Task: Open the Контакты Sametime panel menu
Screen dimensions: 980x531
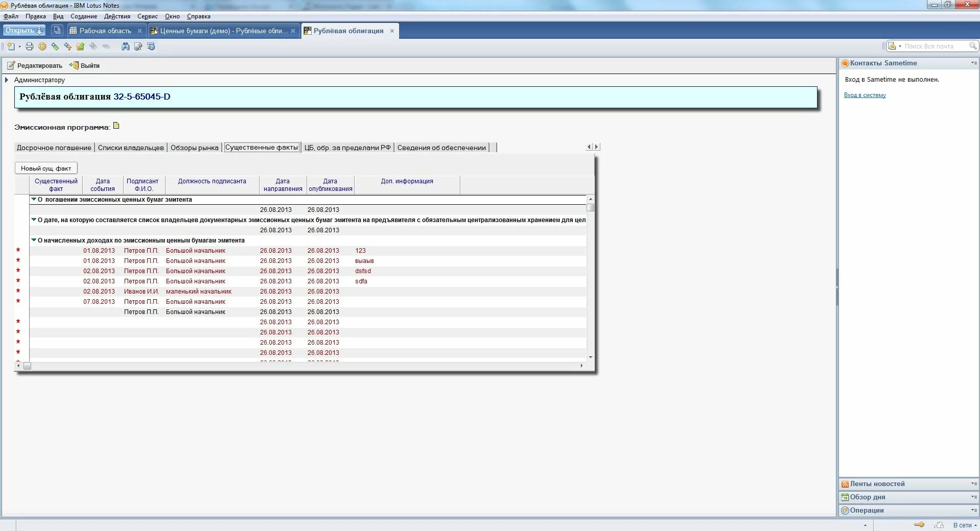Action: pos(974,63)
